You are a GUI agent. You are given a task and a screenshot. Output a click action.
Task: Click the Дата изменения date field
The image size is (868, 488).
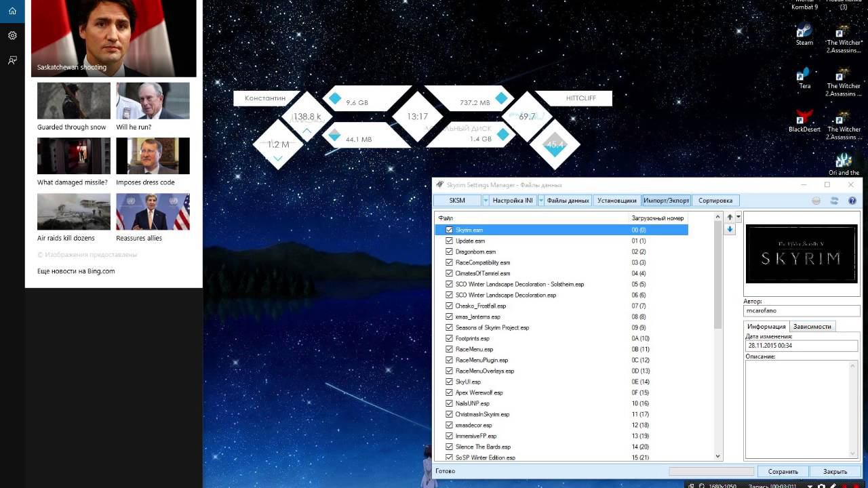(x=802, y=346)
